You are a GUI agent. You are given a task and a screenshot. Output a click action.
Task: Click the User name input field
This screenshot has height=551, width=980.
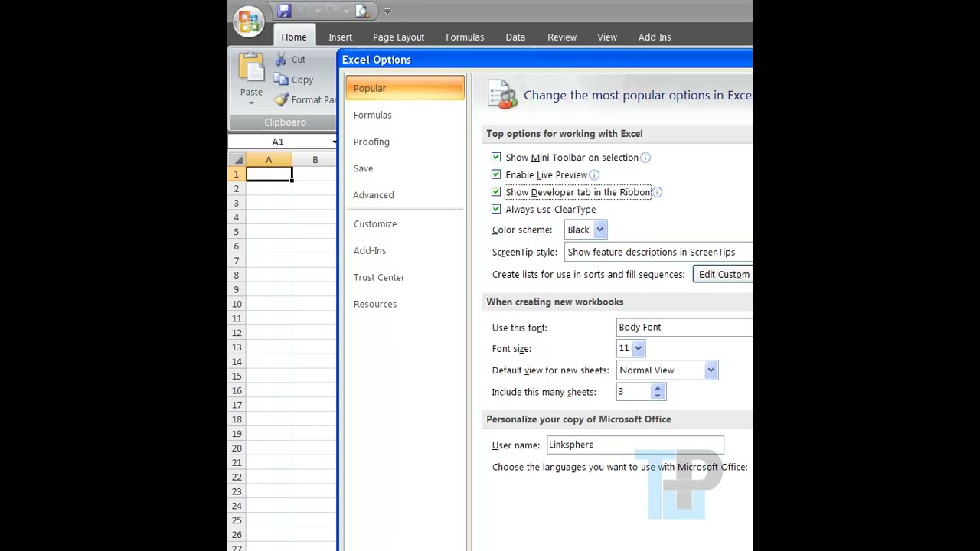(635, 445)
